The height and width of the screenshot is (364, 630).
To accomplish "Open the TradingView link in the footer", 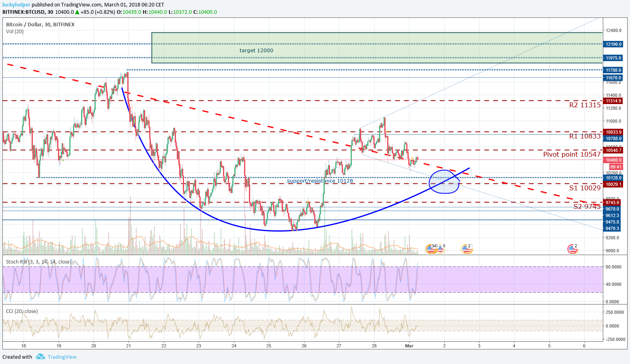I will pyautogui.click(x=62, y=357).
